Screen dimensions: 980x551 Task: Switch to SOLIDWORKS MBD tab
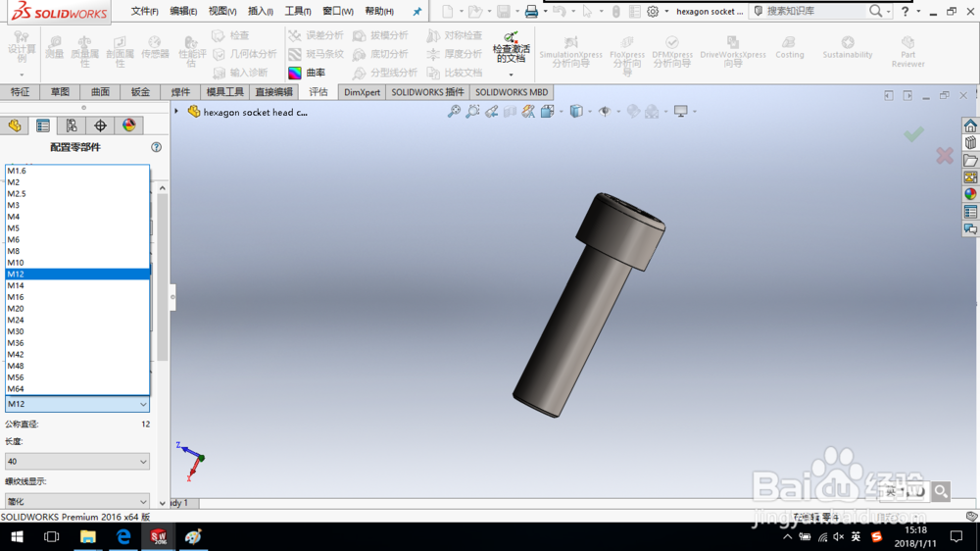512,92
